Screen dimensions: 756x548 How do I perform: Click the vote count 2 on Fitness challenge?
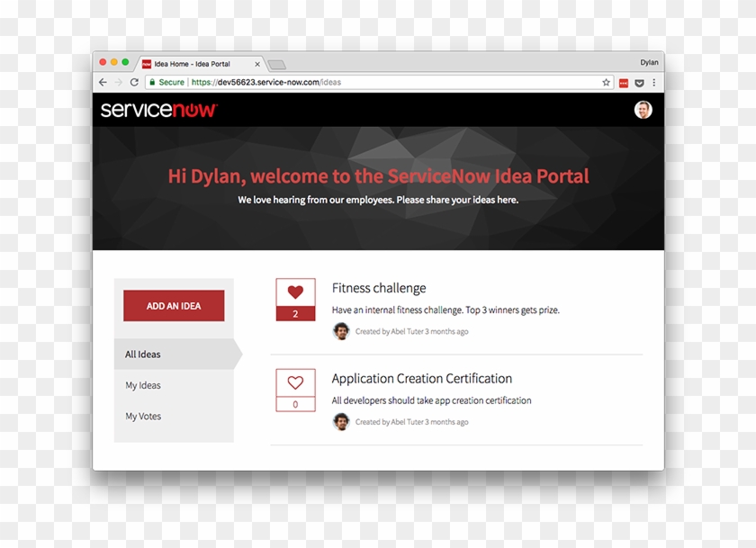[295, 314]
